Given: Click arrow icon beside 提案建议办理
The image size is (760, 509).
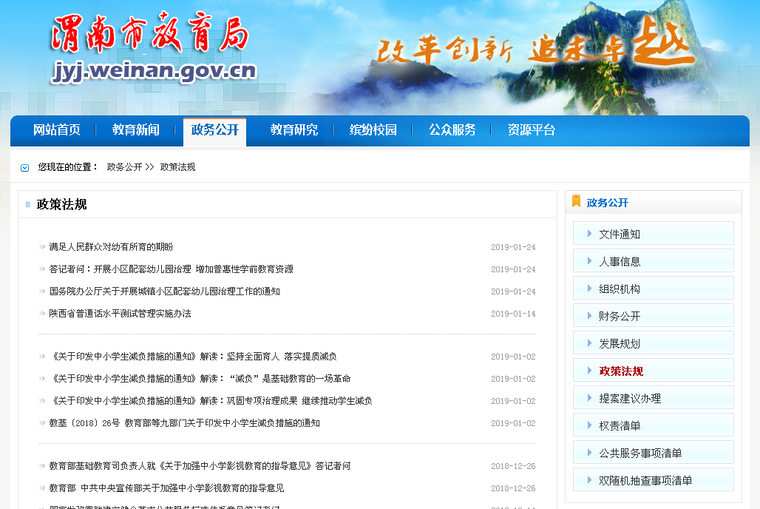Looking at the screenshot, I should tap(589, 398).
